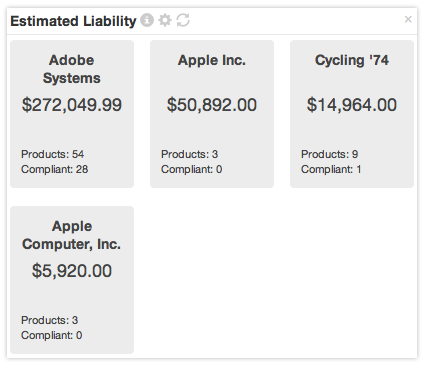The width and height of the screenshot is (423, 365).
Task: Open widget settings gear icon
Action: [x=165, y=20]
